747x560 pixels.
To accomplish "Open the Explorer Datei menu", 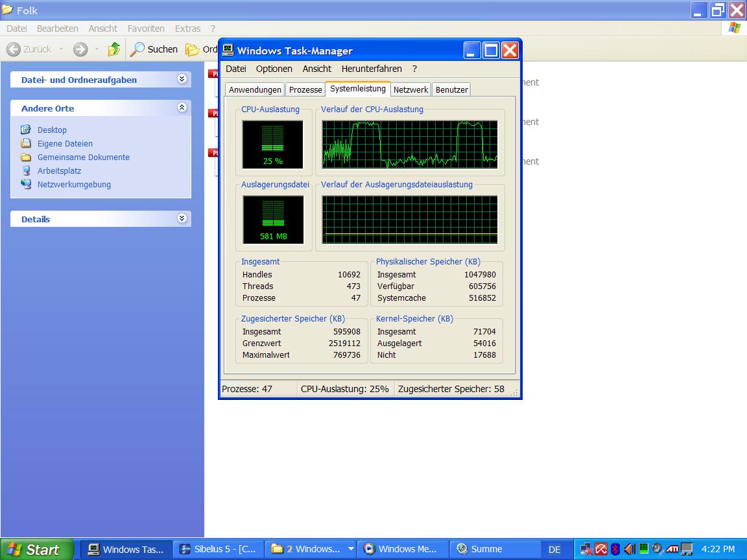I will pos(17,29).
